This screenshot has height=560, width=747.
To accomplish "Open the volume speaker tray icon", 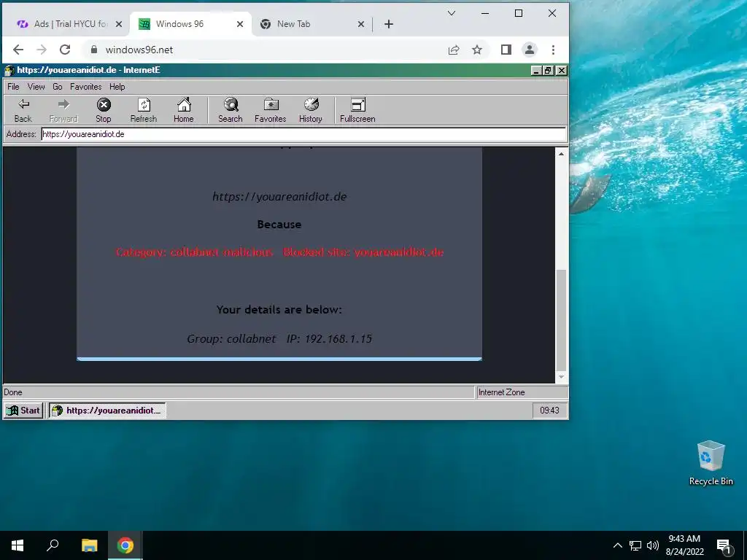I will 653,545.
